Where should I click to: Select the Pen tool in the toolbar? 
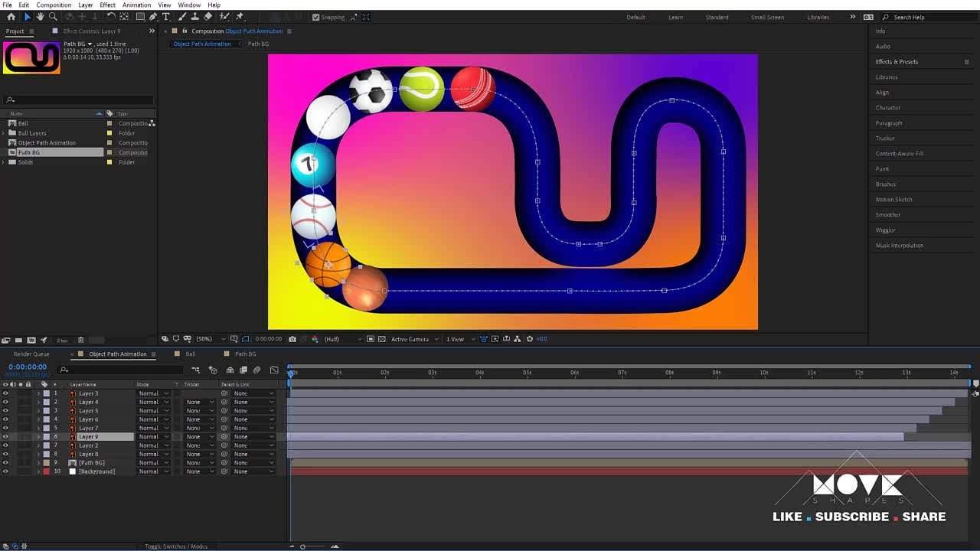pyautogui.click(x=153, y=17)
